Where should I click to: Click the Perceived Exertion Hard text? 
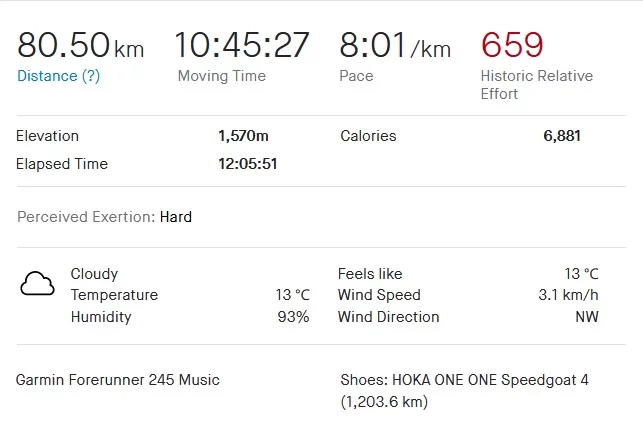click(x=176, y=217)
